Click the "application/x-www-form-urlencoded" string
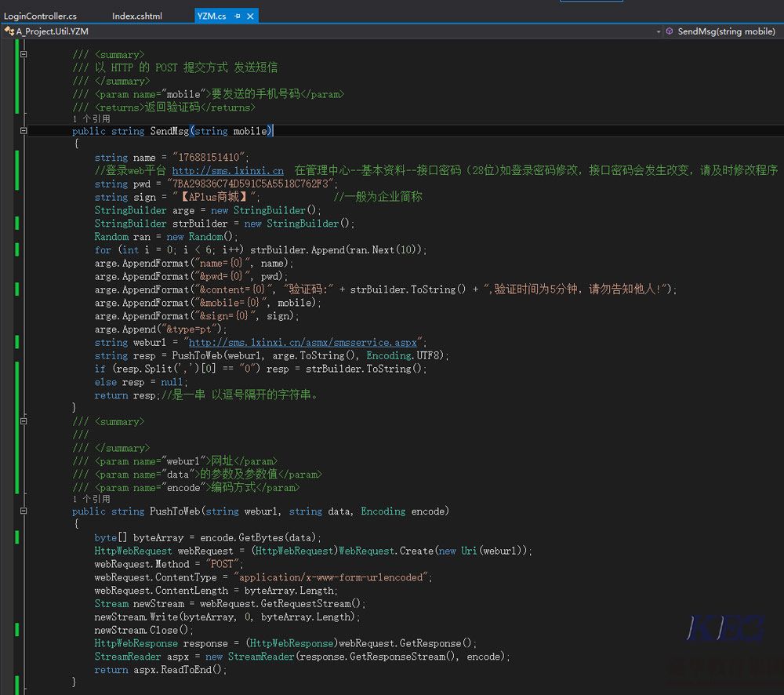Image resolution: width=784 pixels, height=695 pixels. 331,577
